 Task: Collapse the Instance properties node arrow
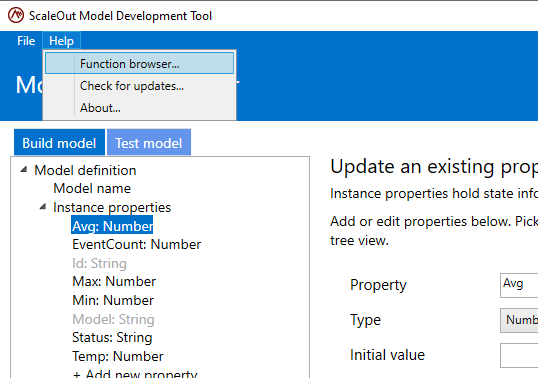43,207
